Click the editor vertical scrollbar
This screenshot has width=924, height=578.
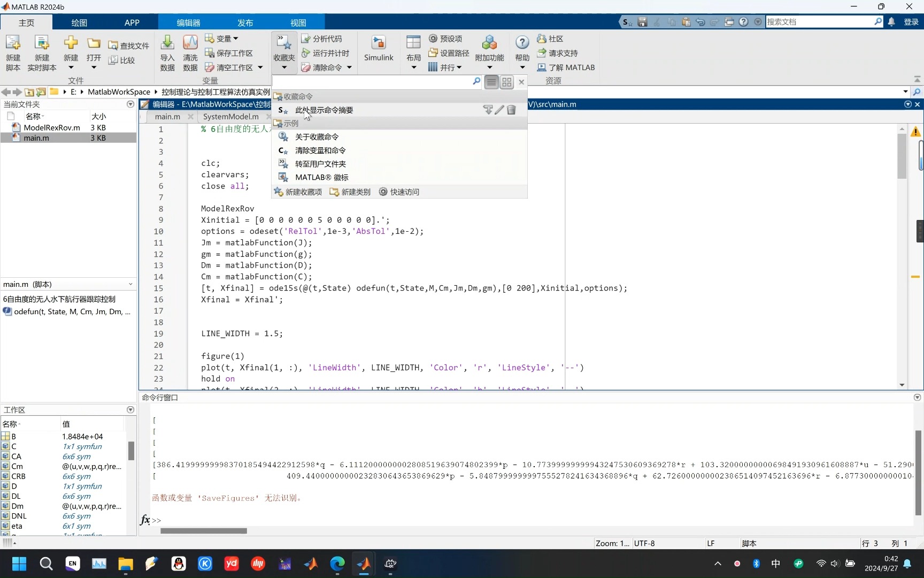tap(902, 156)
